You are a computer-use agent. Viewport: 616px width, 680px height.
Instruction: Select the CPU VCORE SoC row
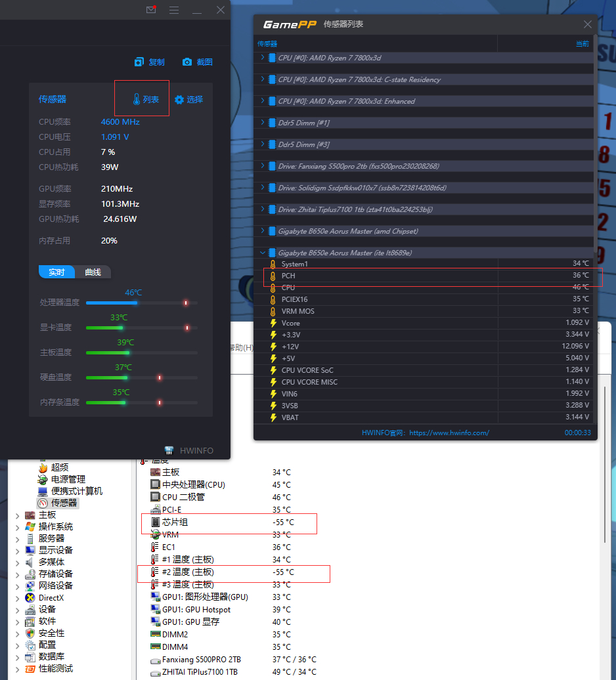click(424, 370)
